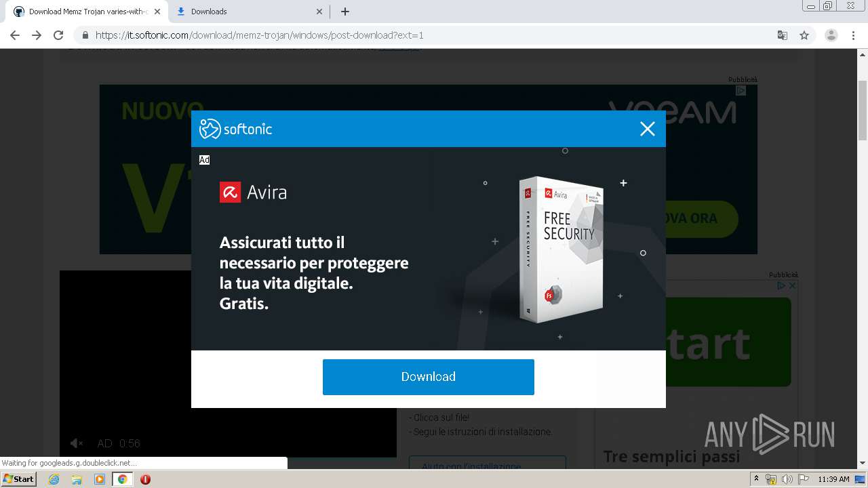The height and width of the screenshot is (488, 868).
Task: Open Chrome three-dot menu
Action: point(853,35)
